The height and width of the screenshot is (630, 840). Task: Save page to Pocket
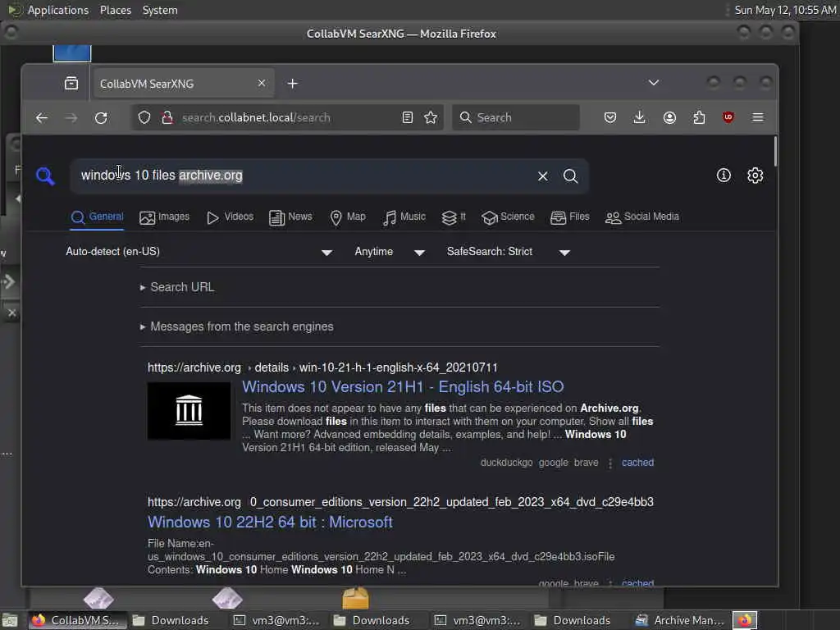click(609, 117)
